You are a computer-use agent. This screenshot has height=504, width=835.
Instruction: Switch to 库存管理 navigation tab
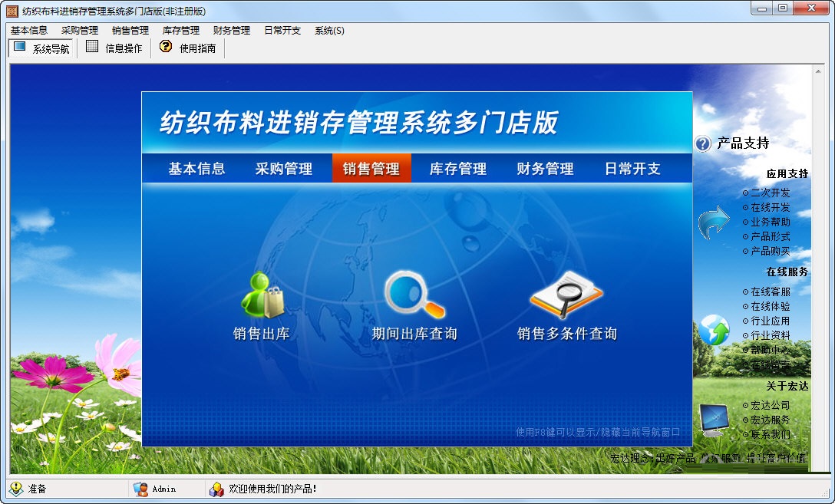[x=458, y=169]
